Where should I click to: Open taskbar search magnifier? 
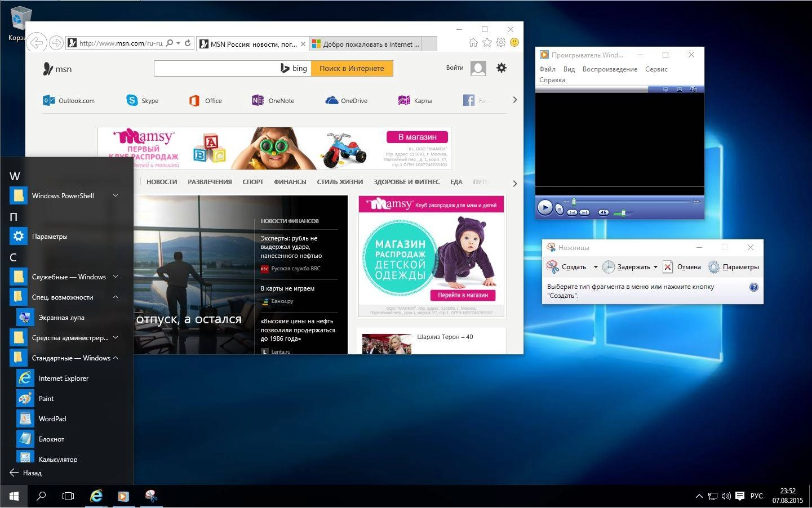point(41,496)
